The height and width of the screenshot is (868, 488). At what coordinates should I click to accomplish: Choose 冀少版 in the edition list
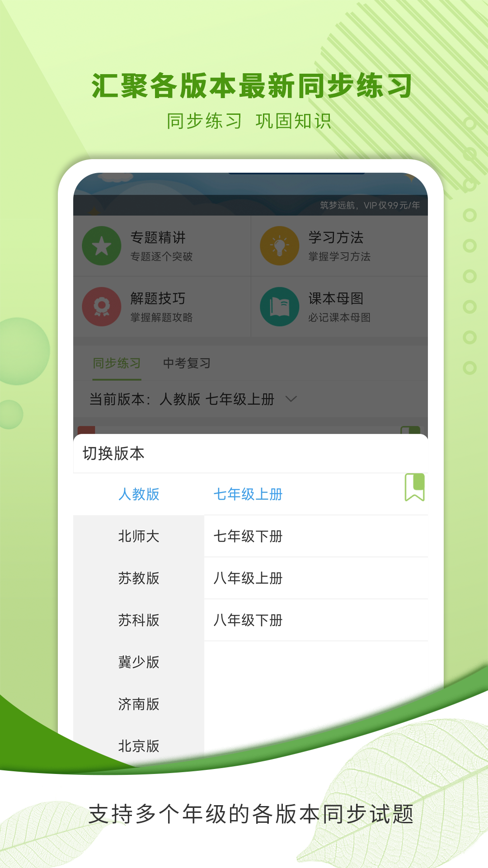pos(139,662)
